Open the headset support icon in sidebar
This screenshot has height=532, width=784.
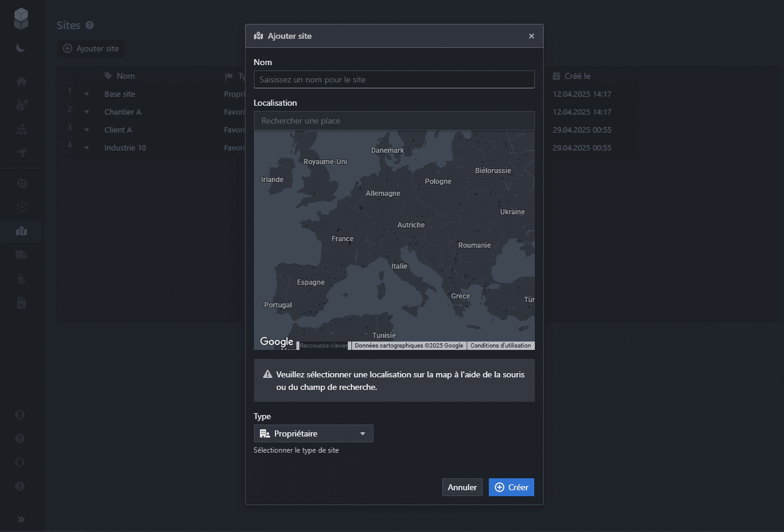point(20,462)
